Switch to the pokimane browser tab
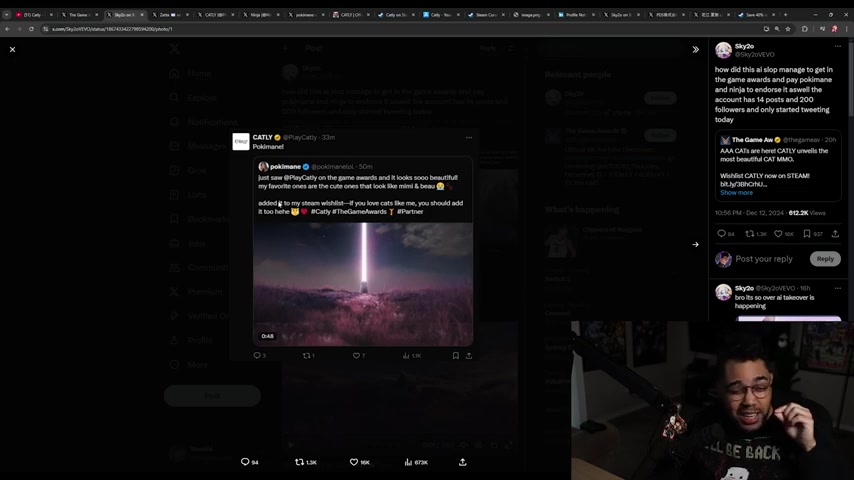Viewport: 854px width, 480px height. 306,15
